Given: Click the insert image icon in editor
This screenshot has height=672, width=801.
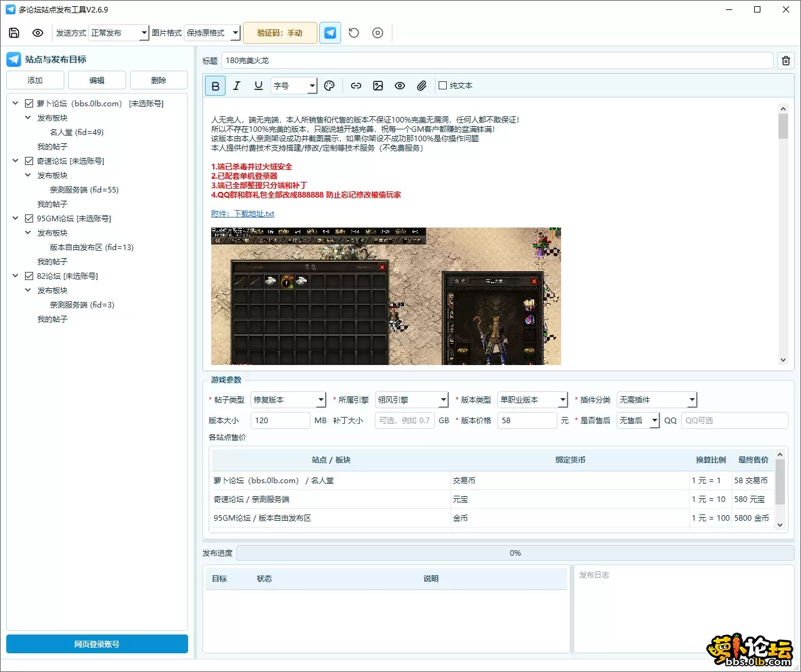Looking at the screenshot, I should tap(378, 86).
